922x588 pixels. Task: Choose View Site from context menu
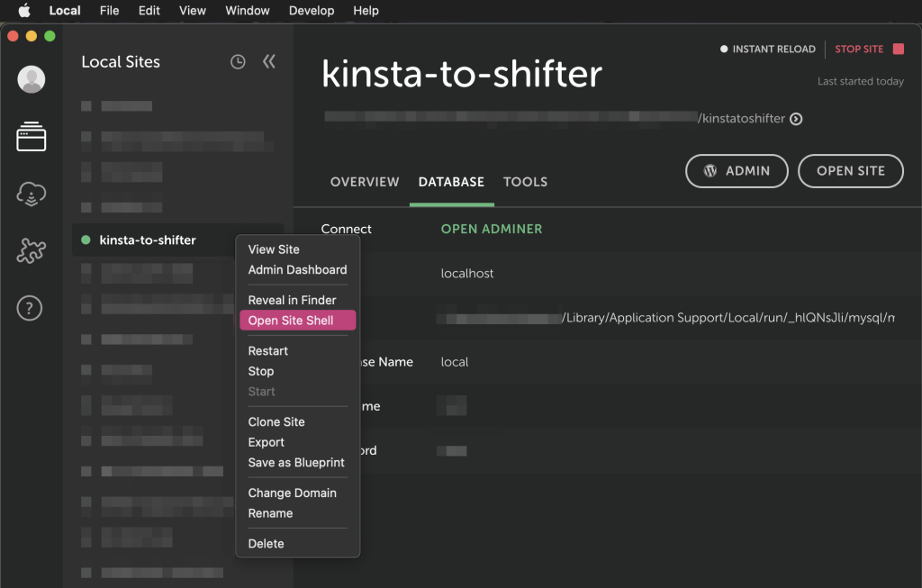[297, 249]
